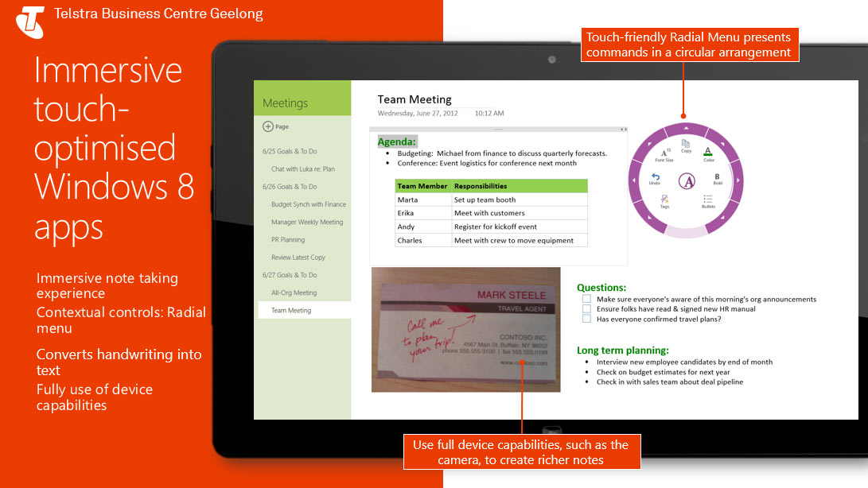Image resolution: width=868 pixels, height=488 pixels.
Task: Select the Mark Steele business card photo
Action: pyautogui.click(x=465, y=330)
